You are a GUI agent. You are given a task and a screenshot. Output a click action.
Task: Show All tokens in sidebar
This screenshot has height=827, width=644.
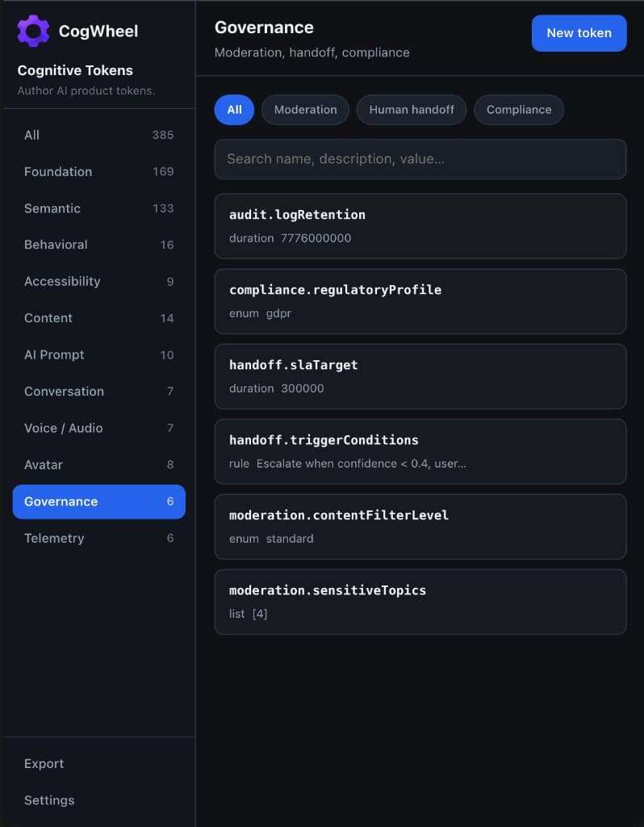pyautogui.click(x=98, y=135)
